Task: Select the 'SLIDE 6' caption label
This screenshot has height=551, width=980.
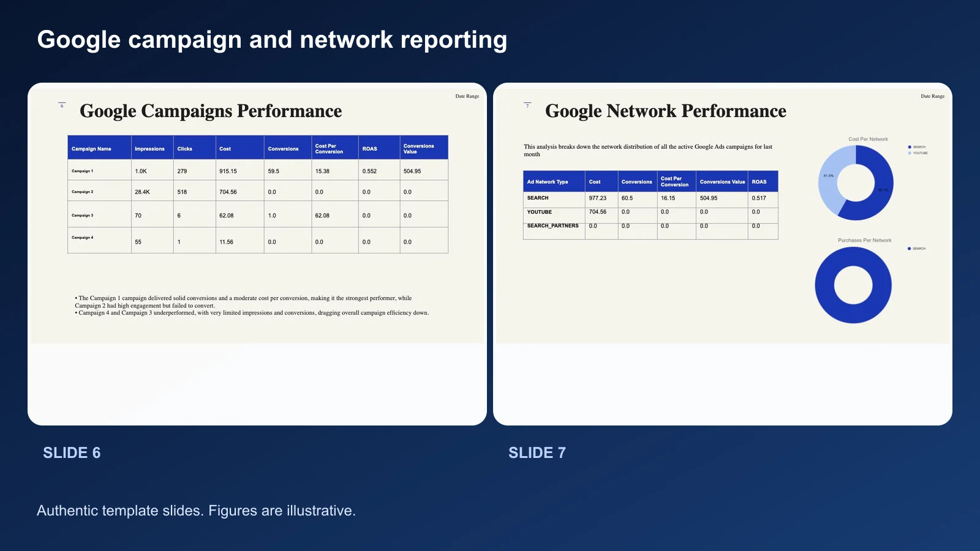Action: [x=72, y=452]
